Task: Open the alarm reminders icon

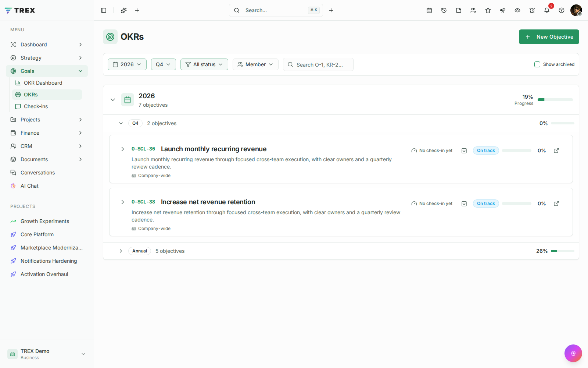Action: point(532,10)
